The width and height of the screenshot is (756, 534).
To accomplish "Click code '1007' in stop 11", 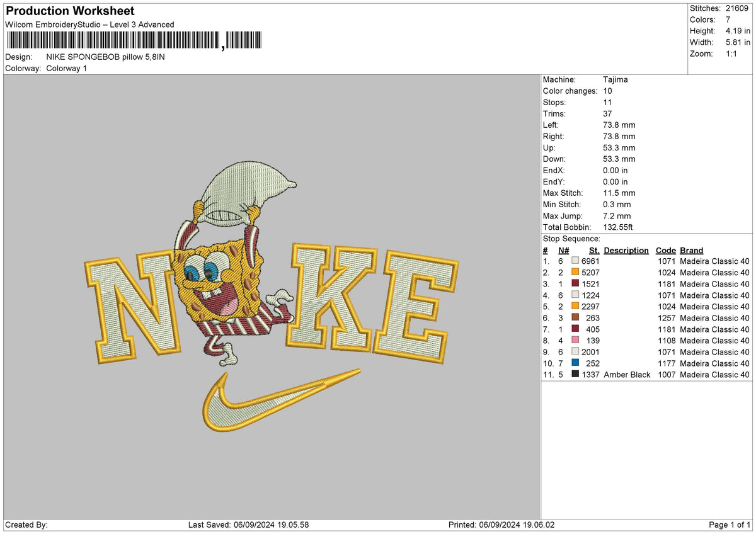I will coord(666,375).
